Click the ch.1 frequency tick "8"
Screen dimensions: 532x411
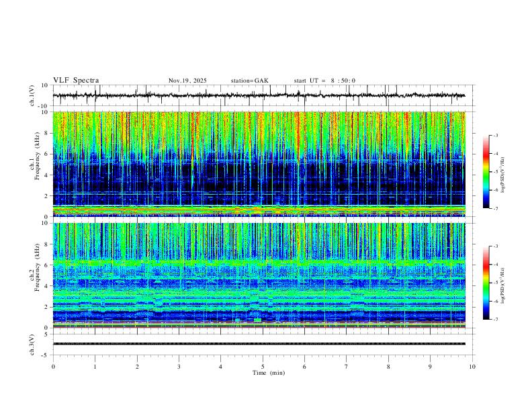[47, 133]
